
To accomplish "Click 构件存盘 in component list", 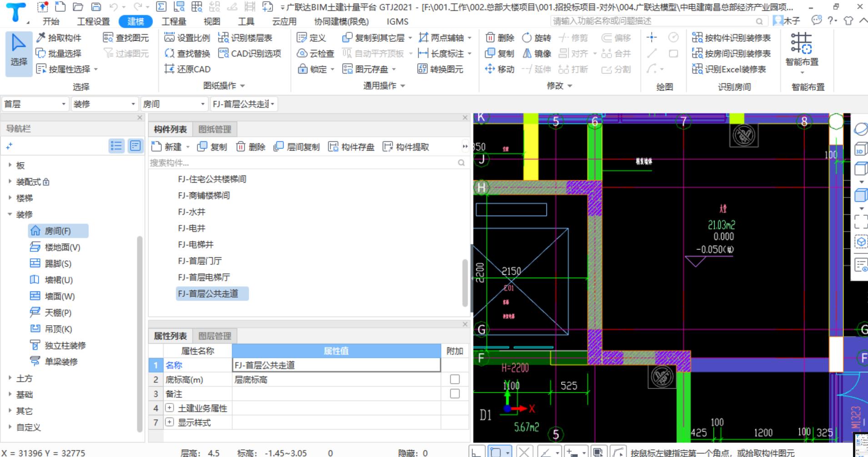I will [351, 147].
